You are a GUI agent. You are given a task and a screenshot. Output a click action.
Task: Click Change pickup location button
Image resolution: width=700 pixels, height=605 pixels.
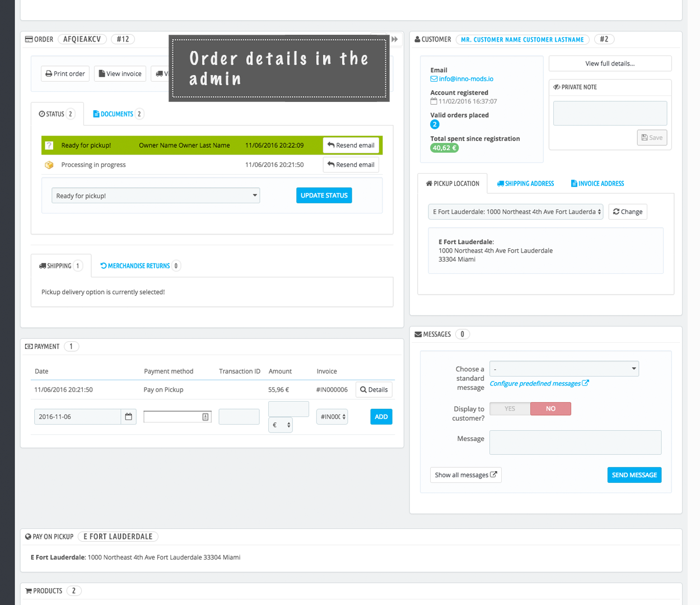click(x=628, y=212)
